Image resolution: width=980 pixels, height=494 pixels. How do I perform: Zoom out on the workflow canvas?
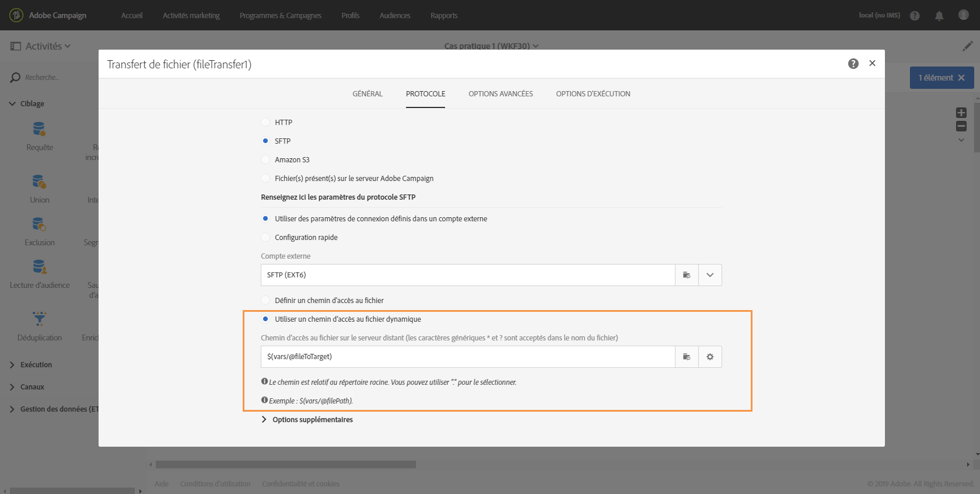[x=961, y=126]
